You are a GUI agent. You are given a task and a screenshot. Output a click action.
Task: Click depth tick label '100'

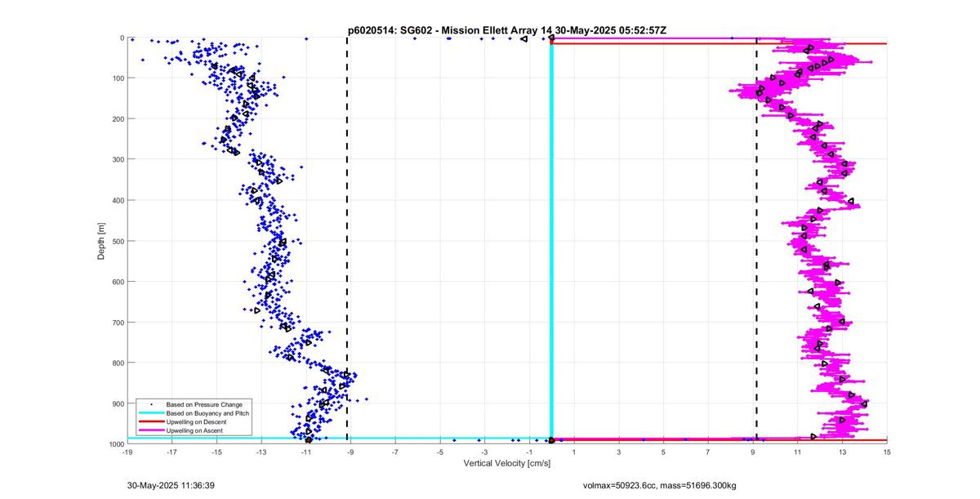click(x=118, y=78)
